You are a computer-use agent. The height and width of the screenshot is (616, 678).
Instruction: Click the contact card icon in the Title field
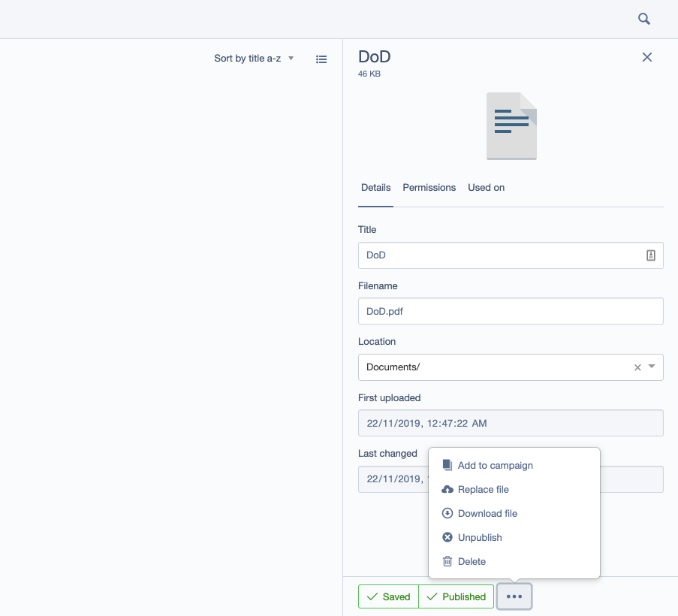click(650, 255)
